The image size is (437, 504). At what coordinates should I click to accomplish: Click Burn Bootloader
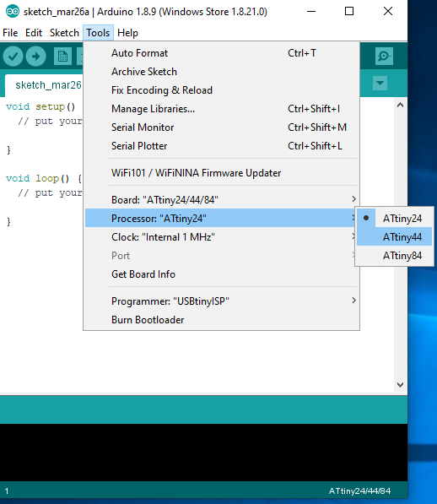coord(222,320)
